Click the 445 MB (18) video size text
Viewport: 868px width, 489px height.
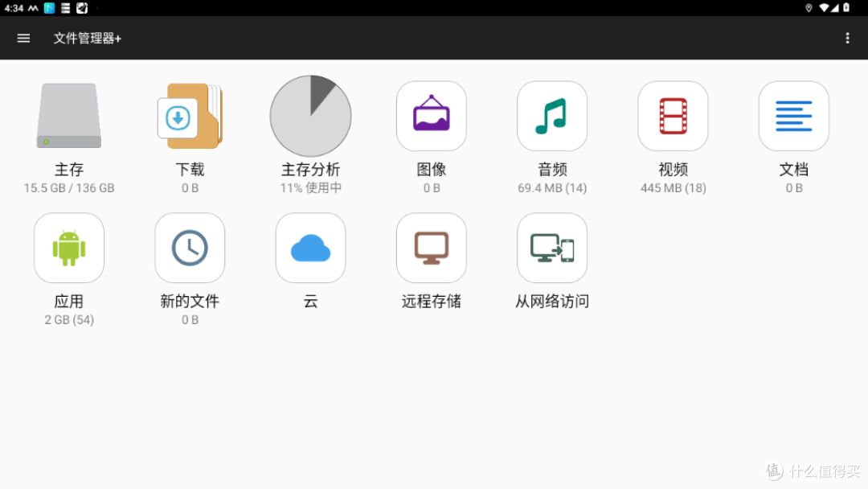click(674, 187)
